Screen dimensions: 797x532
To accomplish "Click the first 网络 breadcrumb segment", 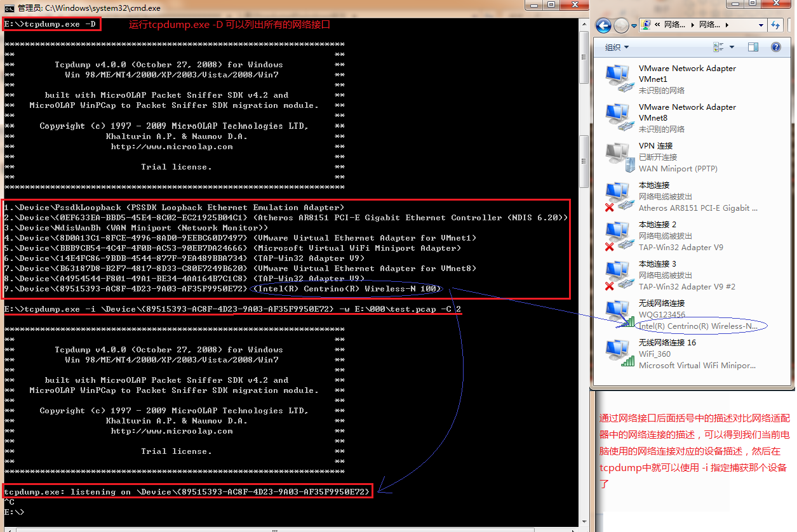I will point(676,25).
